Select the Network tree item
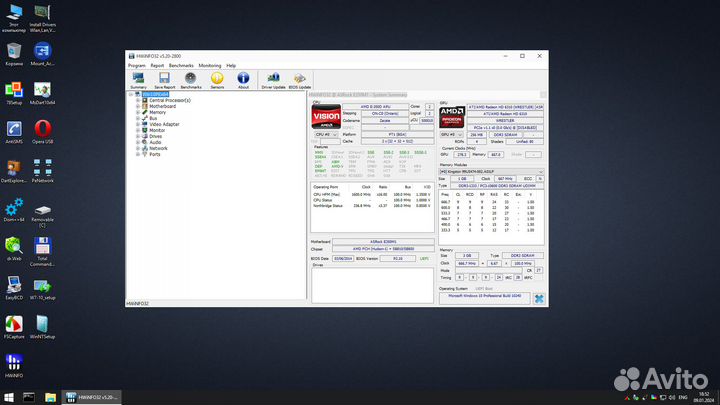 click(158, 148)
